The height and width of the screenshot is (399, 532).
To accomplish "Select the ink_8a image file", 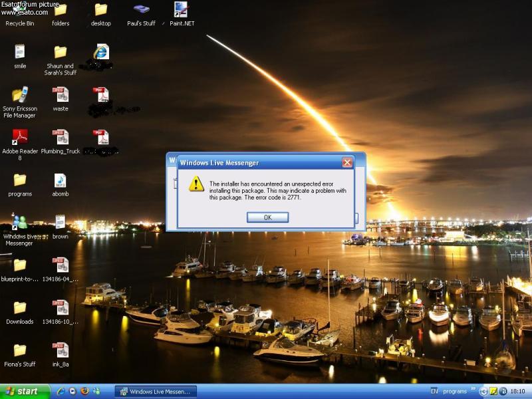I will pyautogui.click(x=61, y=355).
